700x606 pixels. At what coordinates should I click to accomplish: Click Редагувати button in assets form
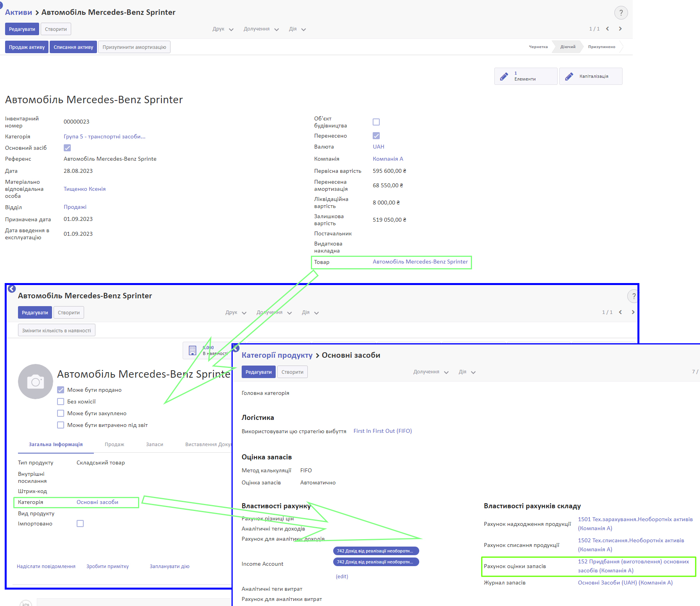(x=22, y=29)
